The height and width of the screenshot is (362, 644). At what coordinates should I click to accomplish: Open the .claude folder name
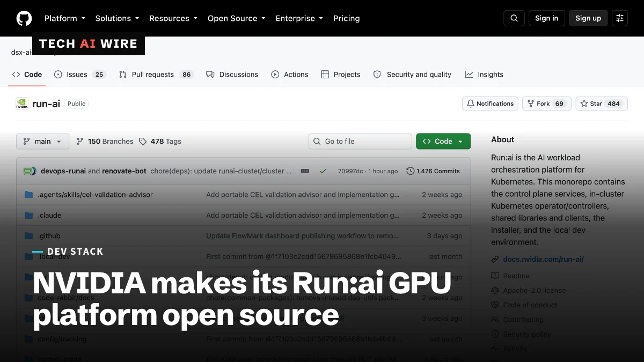[49, 215]
